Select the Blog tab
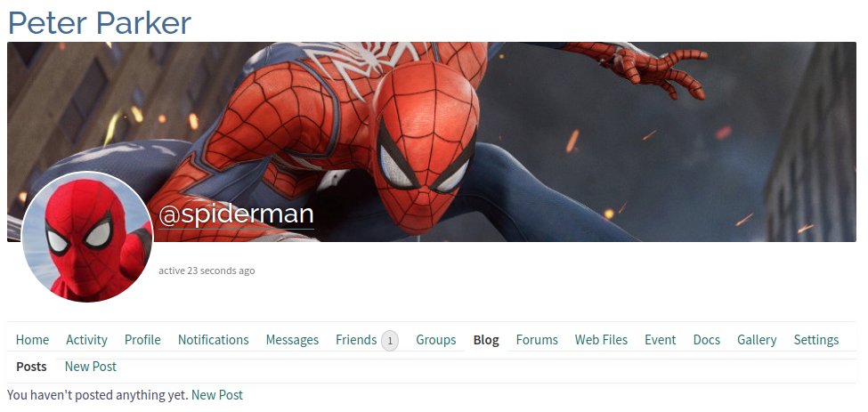This screenshot has height=412, width=868. (486, 340)
